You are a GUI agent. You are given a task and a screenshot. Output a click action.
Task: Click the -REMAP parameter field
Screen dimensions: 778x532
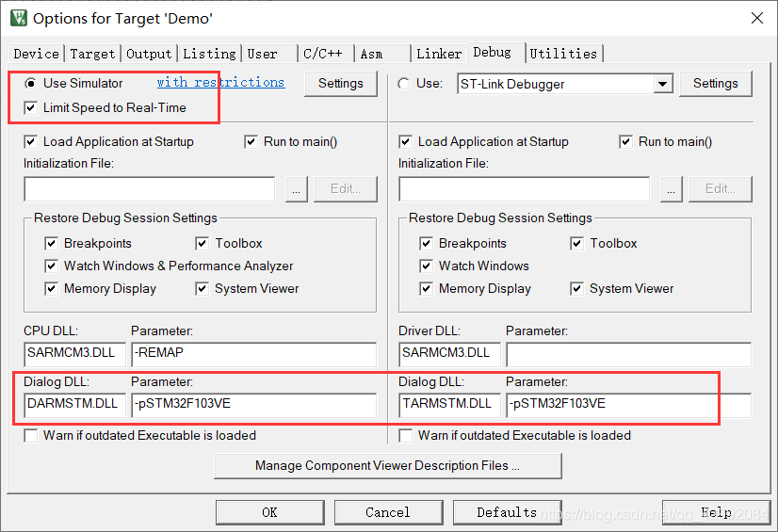[254, 354]
